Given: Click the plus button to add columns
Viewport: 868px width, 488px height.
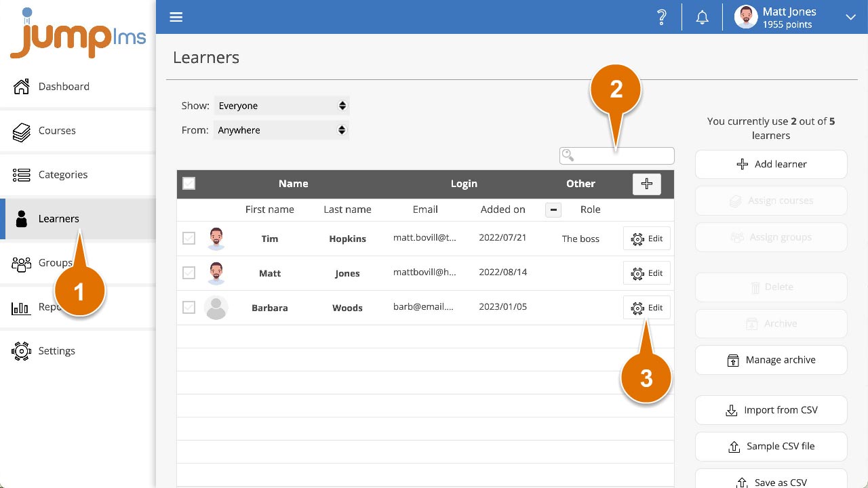Looking at the screenshot, I should pyautogui.click(x=647, y=184).
